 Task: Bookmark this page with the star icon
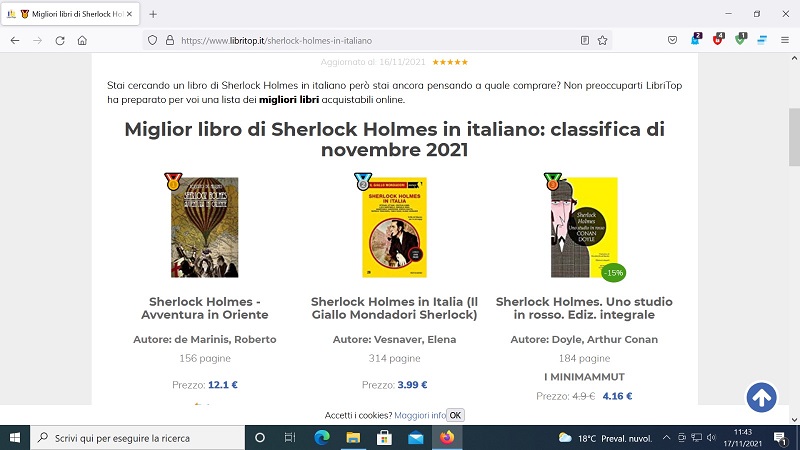603,40
